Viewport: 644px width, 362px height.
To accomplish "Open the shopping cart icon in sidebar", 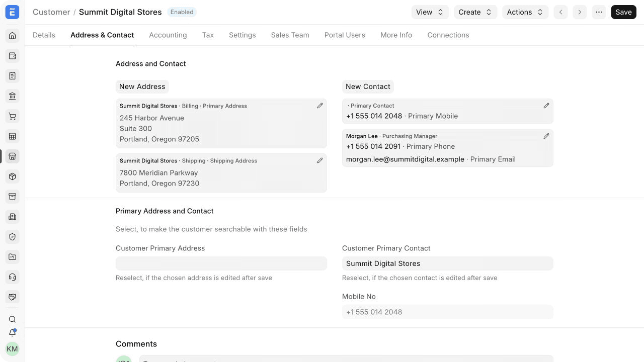I will point(13,116).
